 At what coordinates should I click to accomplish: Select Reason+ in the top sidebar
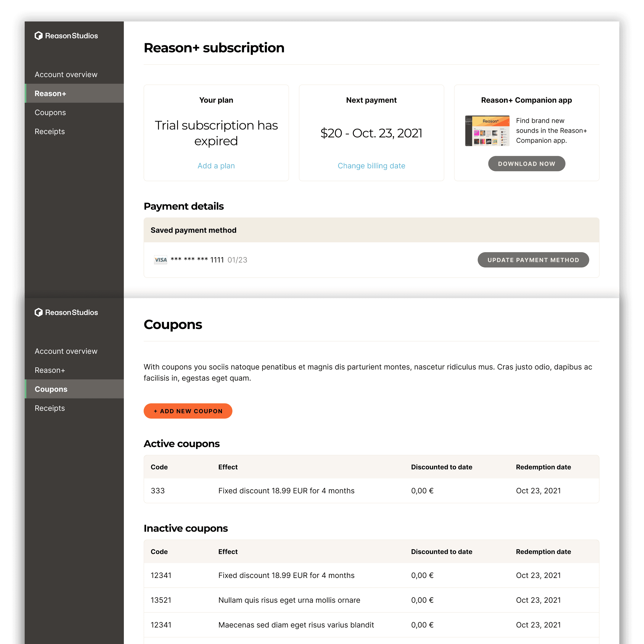point(51,94)
